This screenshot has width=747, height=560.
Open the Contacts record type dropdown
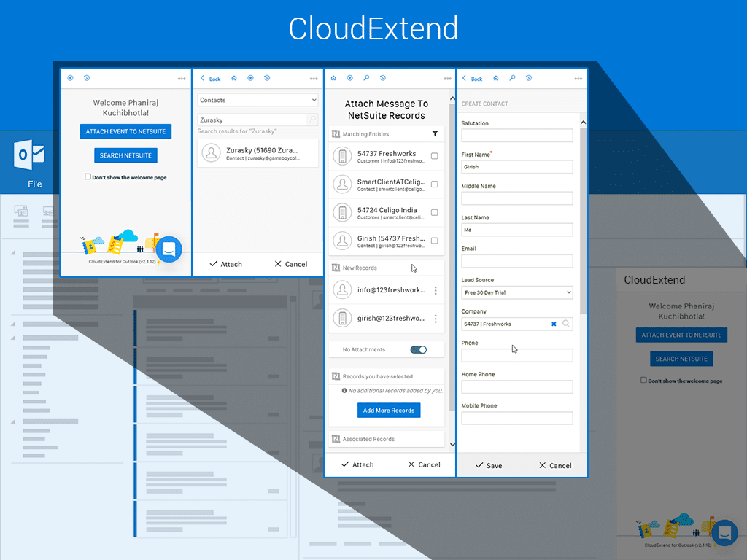click(258, 101)
